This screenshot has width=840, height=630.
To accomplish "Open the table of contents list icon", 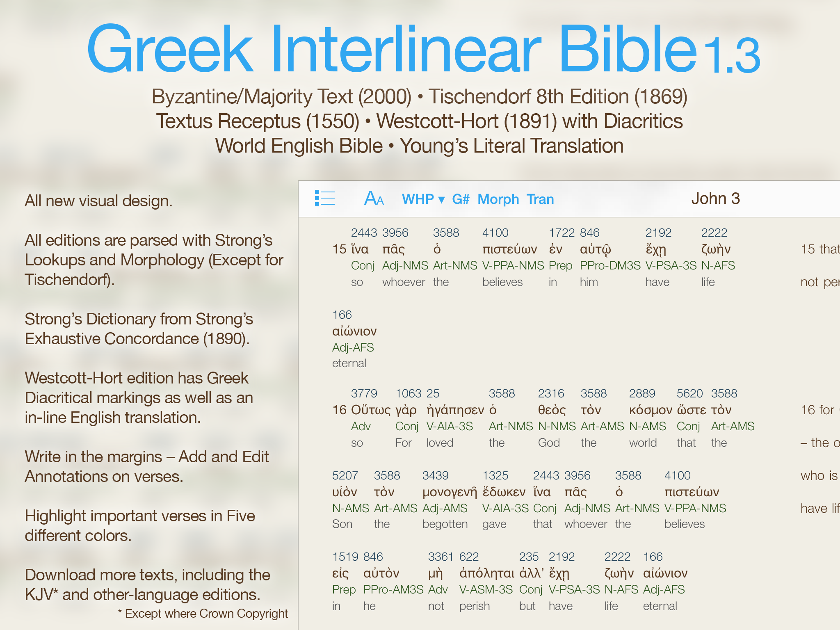I will (325, 199).
